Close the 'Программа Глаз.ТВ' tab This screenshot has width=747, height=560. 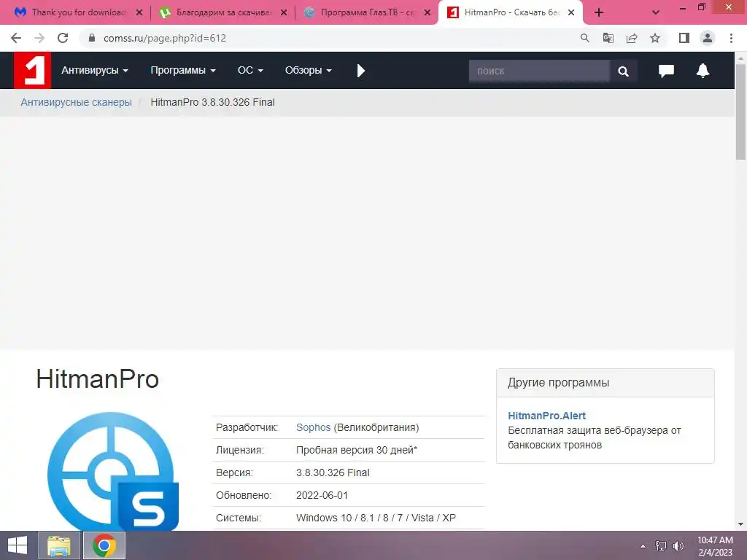pyautogui.click(x=427, y=12)
